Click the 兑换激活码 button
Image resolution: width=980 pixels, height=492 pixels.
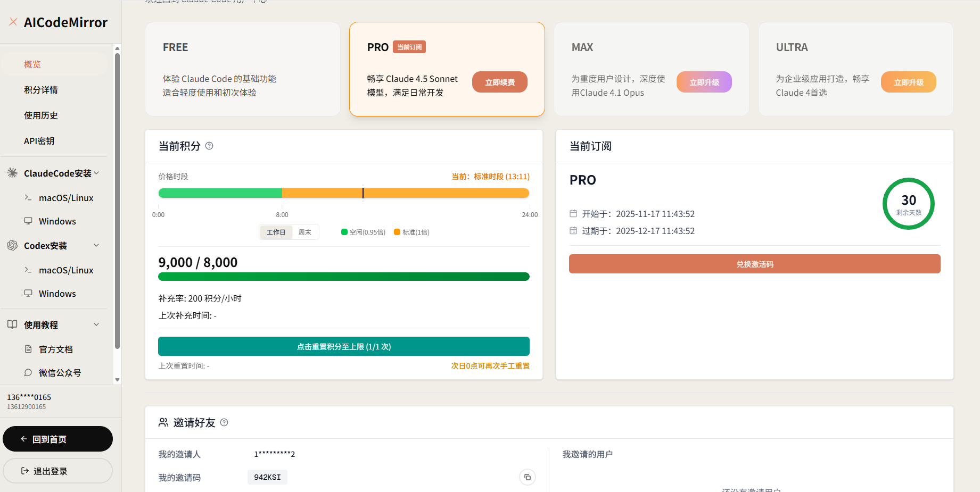(755, 264)
